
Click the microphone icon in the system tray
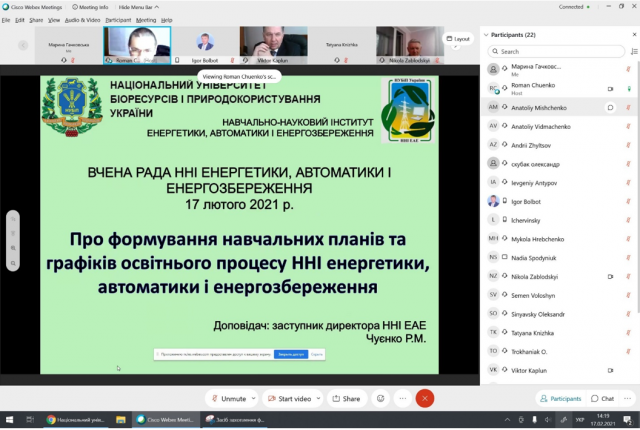coord(534,420)
